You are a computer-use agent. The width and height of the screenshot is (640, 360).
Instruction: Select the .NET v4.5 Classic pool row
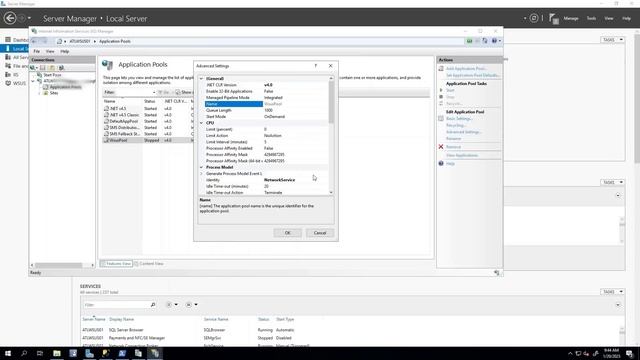147,115
